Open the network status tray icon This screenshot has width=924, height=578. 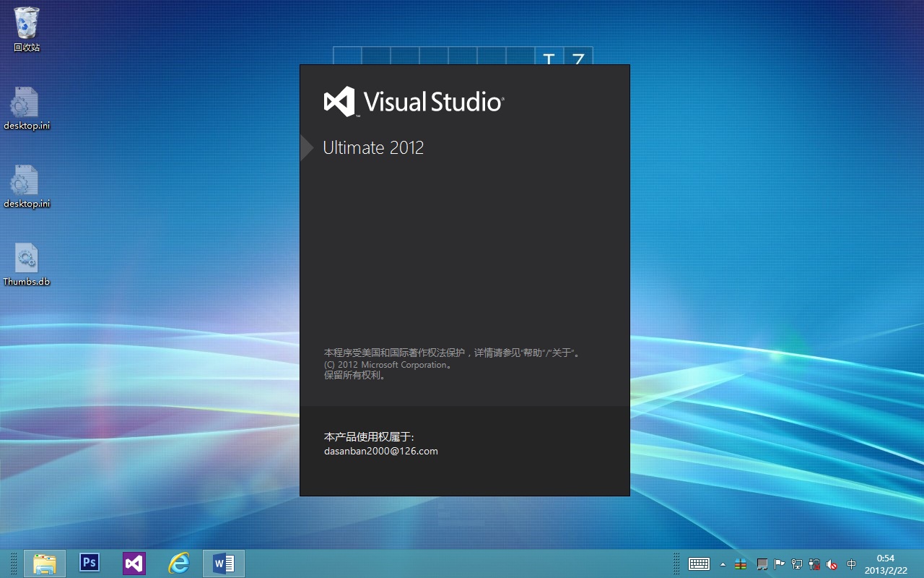coord(797,564)
